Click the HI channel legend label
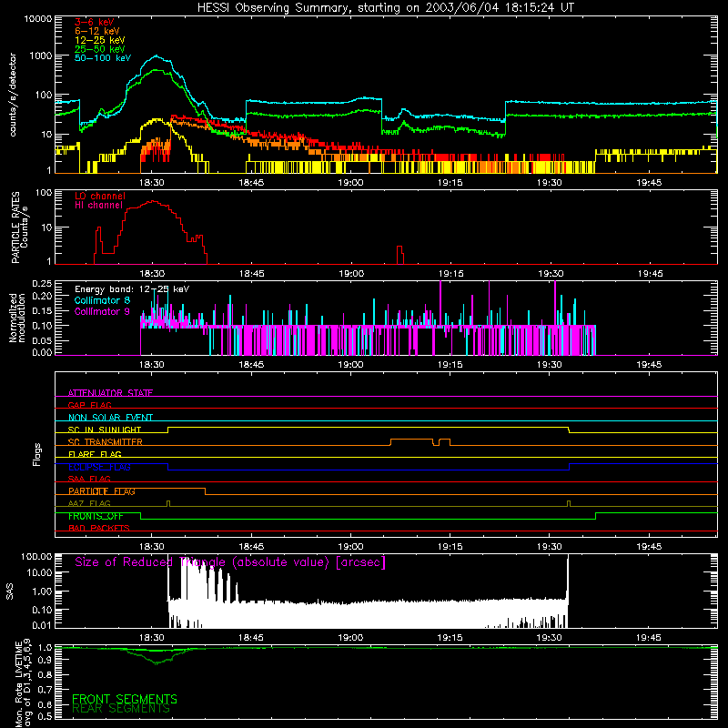Image resolution: width=728 pixels, height=728 pixels. [99, 206]
